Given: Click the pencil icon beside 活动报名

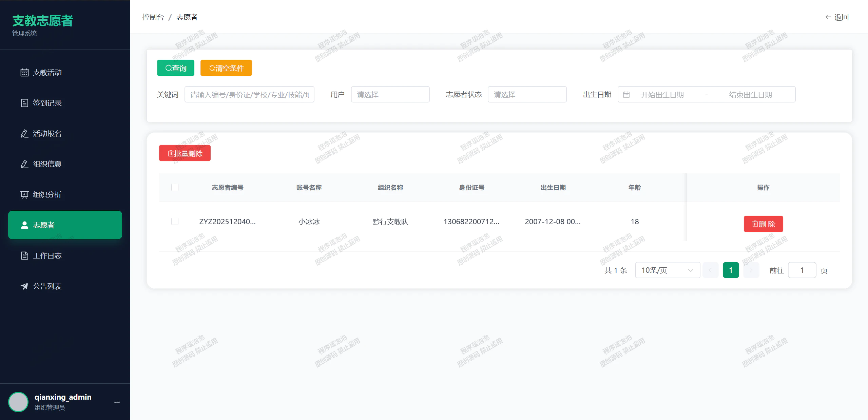Looking at the screenshot, I should tap(24, 134).
